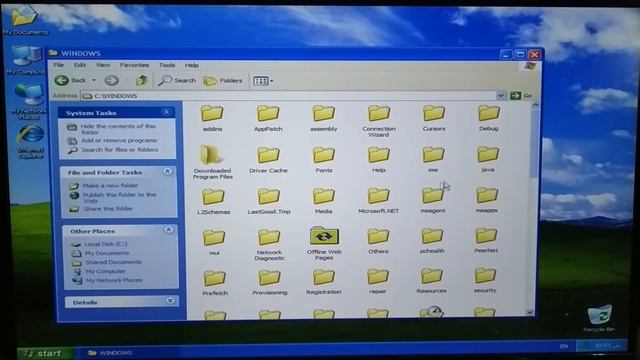Open the Cursors folder
The image size is (640, 360).
(x=433, y=118)
